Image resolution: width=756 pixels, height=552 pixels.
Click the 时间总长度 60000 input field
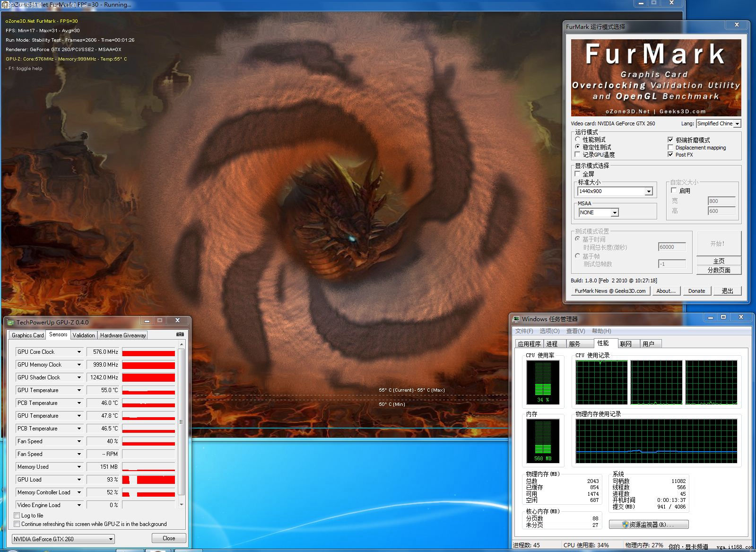point(672,247)
